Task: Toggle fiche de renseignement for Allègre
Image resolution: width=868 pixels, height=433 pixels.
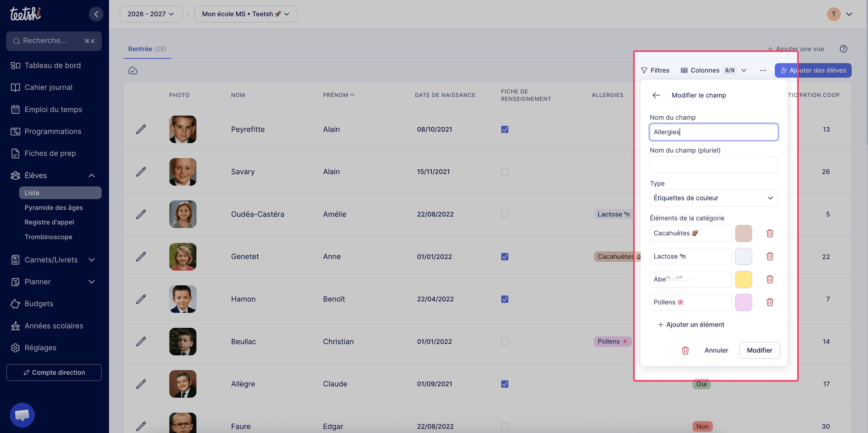Action: click(x=504, y=384)
